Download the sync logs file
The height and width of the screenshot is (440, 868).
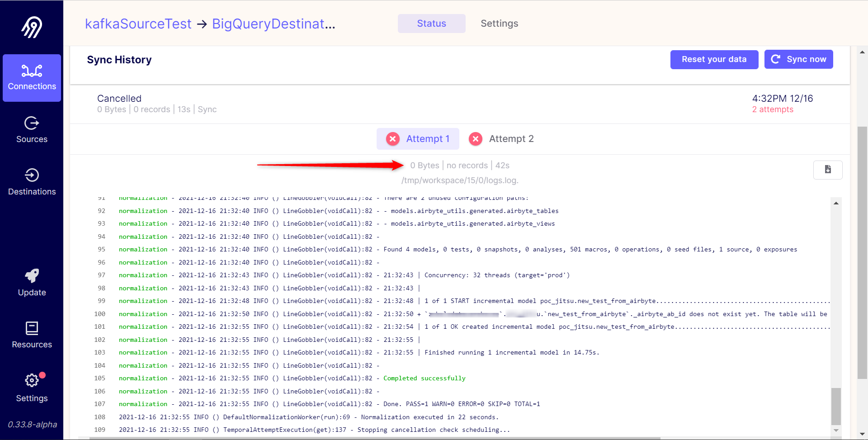[828, 170]
